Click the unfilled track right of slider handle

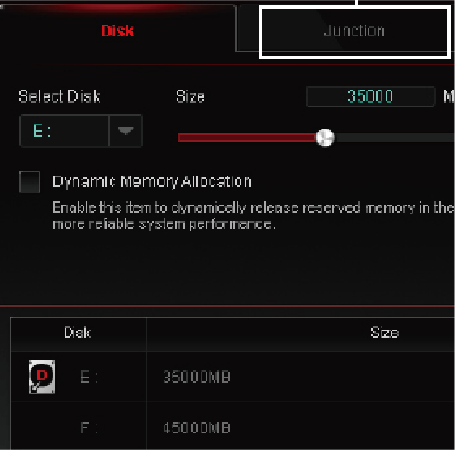click(394, 138)
